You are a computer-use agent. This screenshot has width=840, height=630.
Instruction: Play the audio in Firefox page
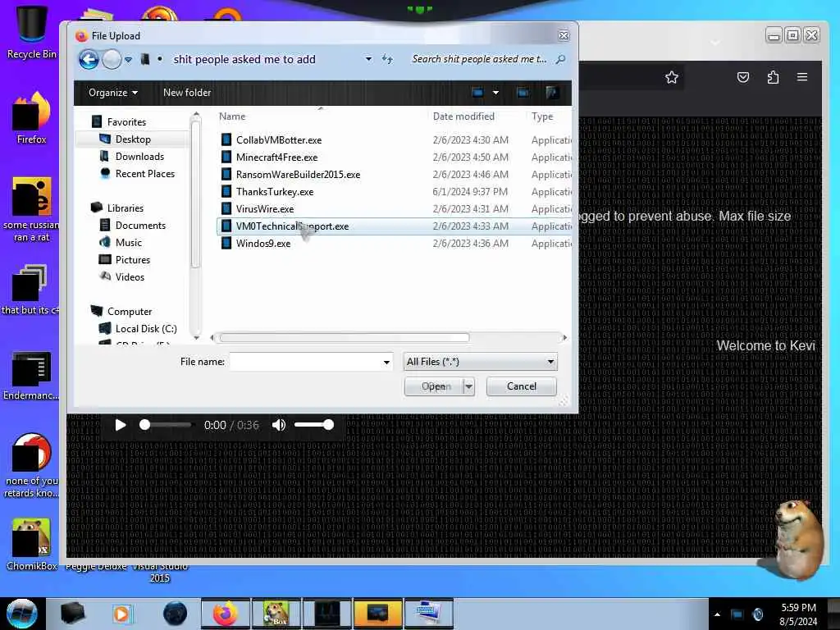[121, 425]
